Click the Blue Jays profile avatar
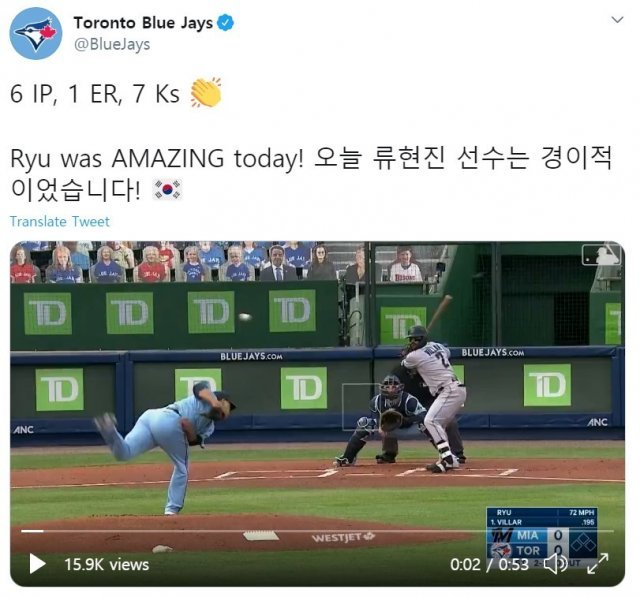Image resolution: width=640 pixels, height=597 pixels. [36, 33]
